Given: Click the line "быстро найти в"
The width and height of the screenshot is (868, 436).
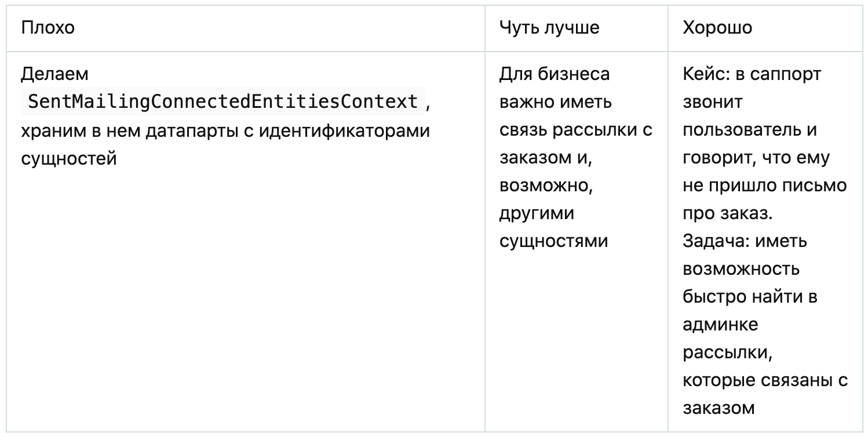Looking at the screenshot, I should click(x=750, y=297).
